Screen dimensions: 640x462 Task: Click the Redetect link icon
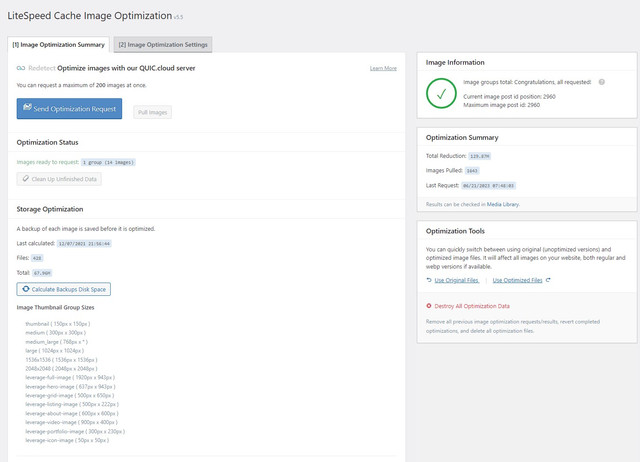(x=21, y=68)
